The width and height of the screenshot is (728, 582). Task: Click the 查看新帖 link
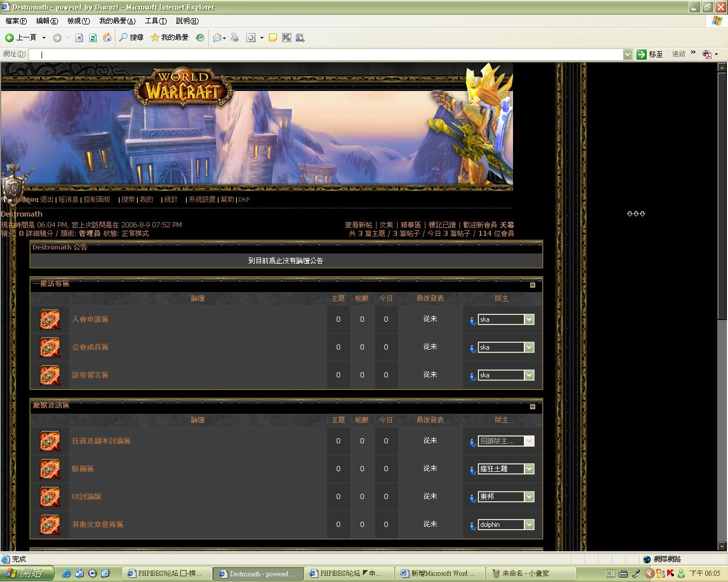point(358,225)
